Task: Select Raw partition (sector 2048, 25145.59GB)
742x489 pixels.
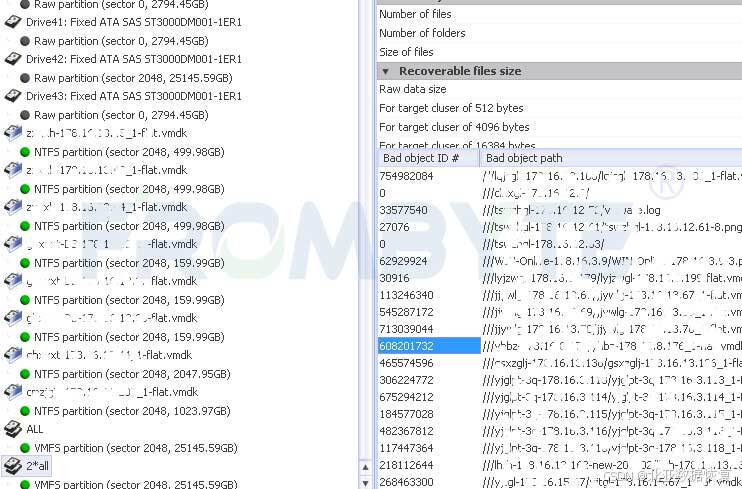Action: 133,78
